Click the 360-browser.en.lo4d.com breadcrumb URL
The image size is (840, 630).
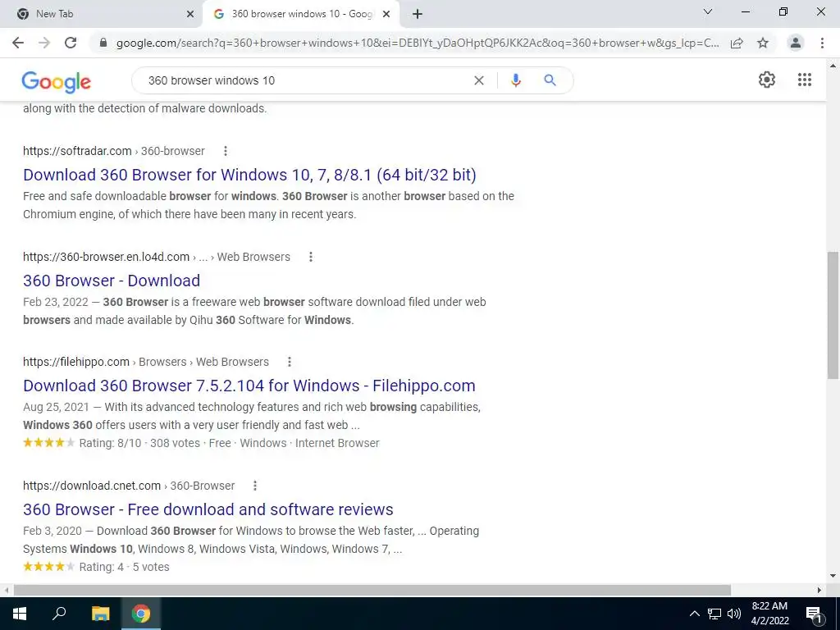coord(157,257)
